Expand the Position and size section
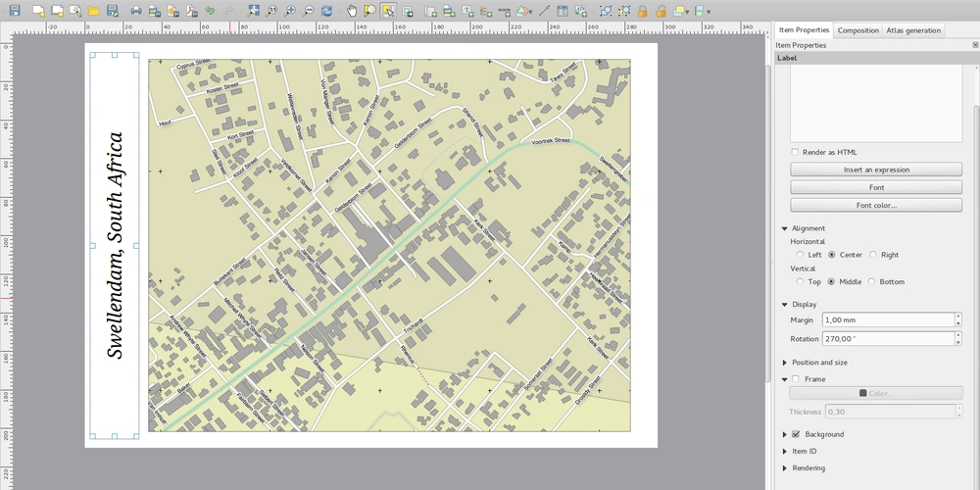This screenshot has height=490, width=980. point(784,363)
